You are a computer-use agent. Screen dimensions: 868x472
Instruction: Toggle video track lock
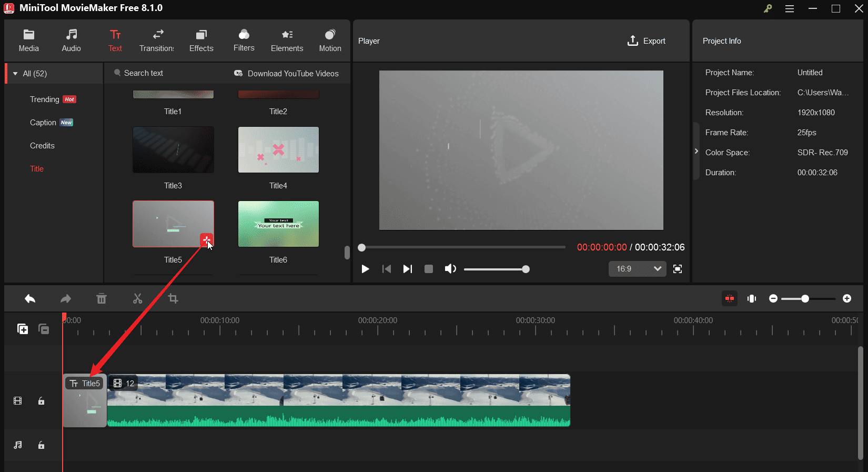41,401
